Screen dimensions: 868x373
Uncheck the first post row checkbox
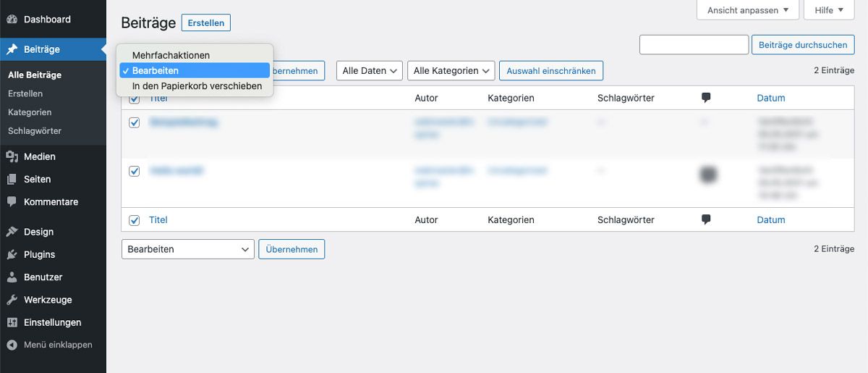[x=134, y=123]
